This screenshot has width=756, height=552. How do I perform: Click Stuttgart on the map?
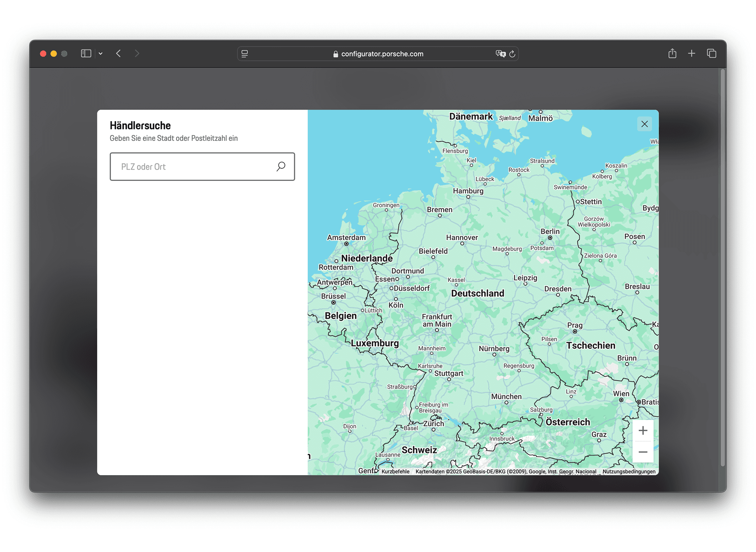pos(449,373)
